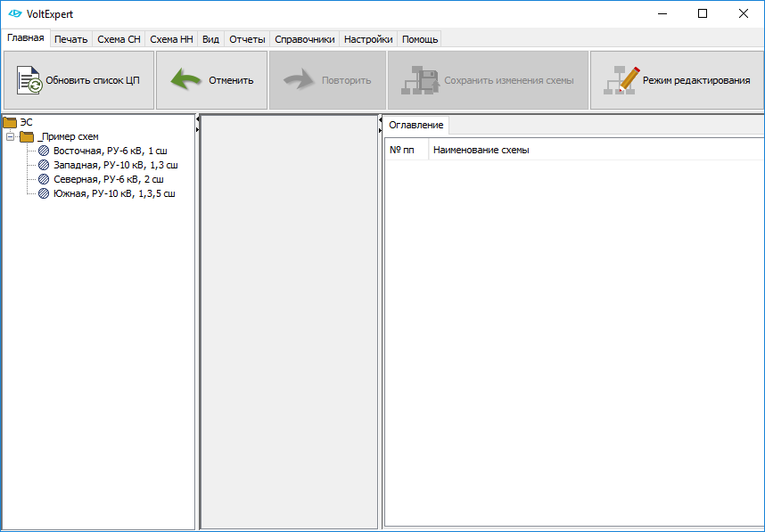
Task: Click the Отменить button label
Action: pos(231,80)
